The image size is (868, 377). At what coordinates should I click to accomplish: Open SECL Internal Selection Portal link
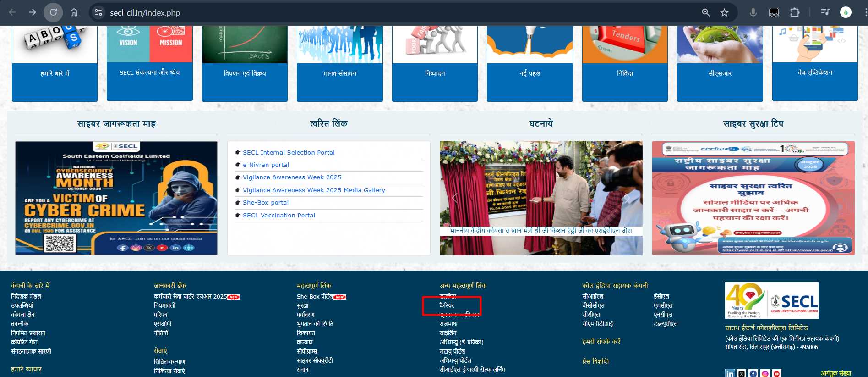point(289,152)
